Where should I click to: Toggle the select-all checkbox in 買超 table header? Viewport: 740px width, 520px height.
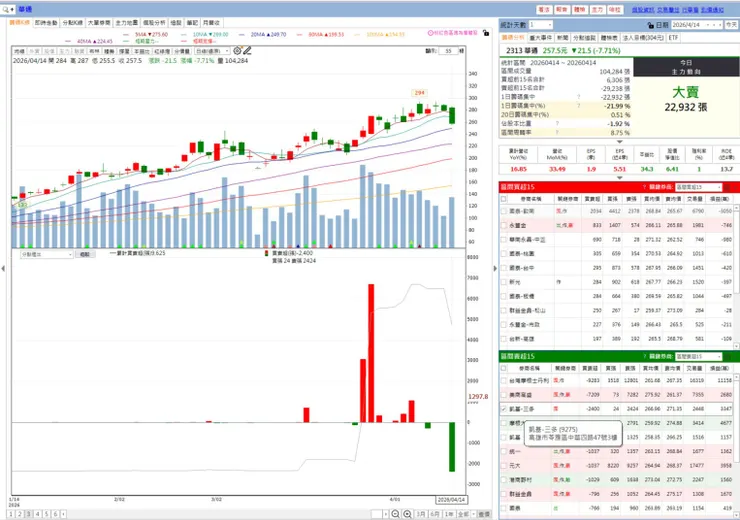(x=504, y=199)
